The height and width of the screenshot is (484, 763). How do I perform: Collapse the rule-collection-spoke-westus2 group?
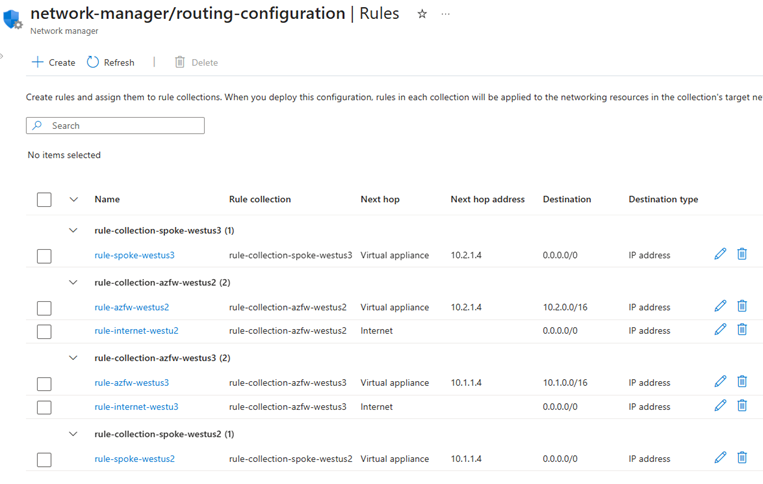73,434
